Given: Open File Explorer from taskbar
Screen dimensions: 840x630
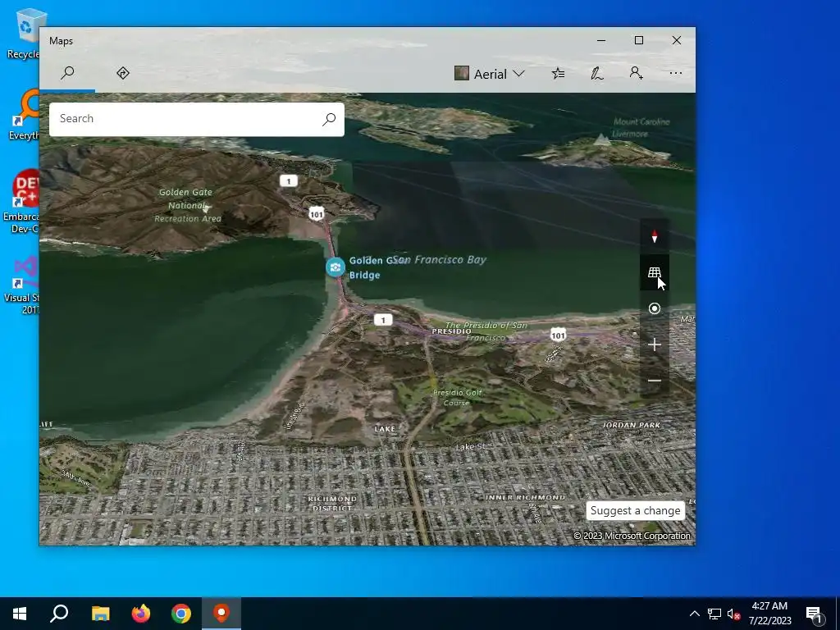Looking at the screenshot, I should point(100,614).
